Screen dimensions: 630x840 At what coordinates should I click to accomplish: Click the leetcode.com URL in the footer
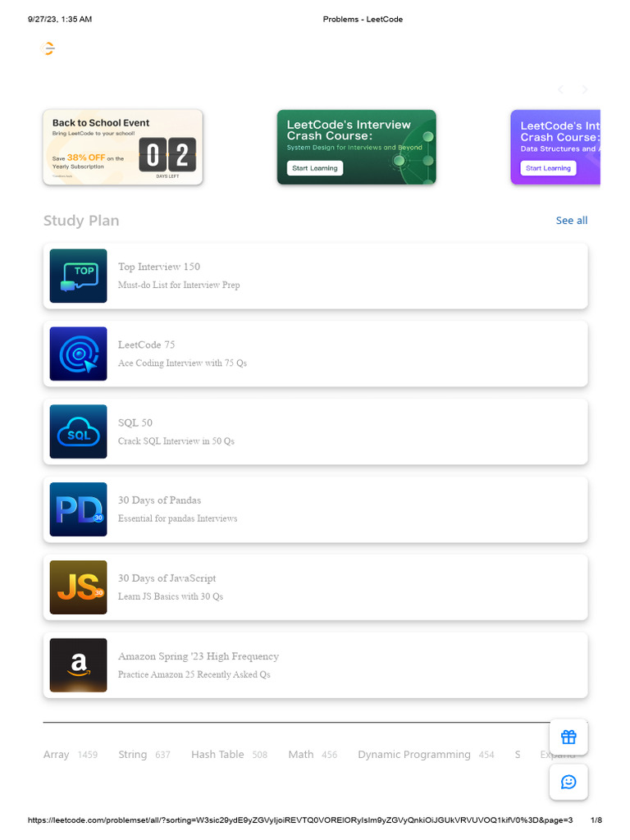coord(300,819)
